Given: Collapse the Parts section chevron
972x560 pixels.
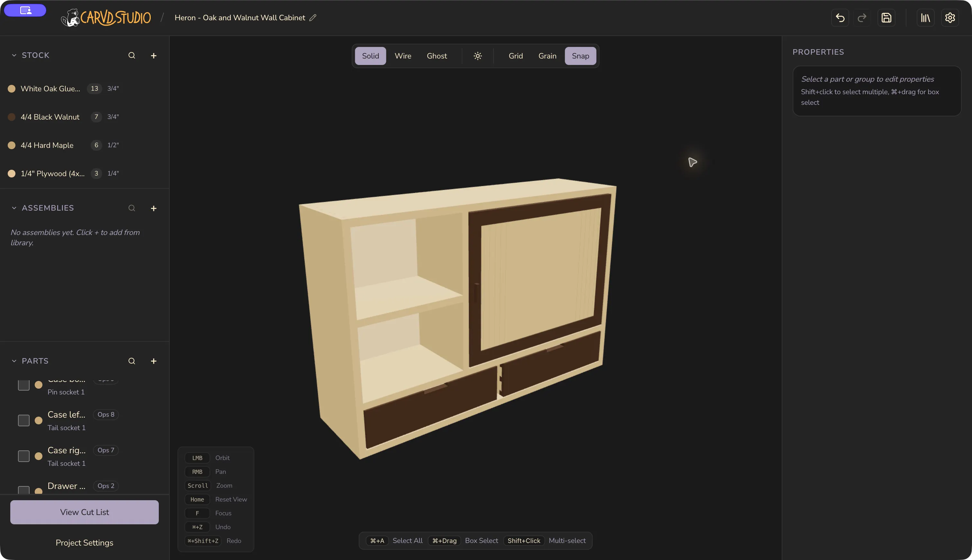Looking at the screenshot, I should coord(14,361).
